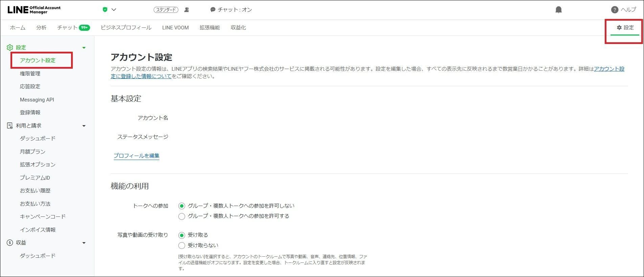
Task: Open the 収益化 tab
Action: (x=238, y=28)
